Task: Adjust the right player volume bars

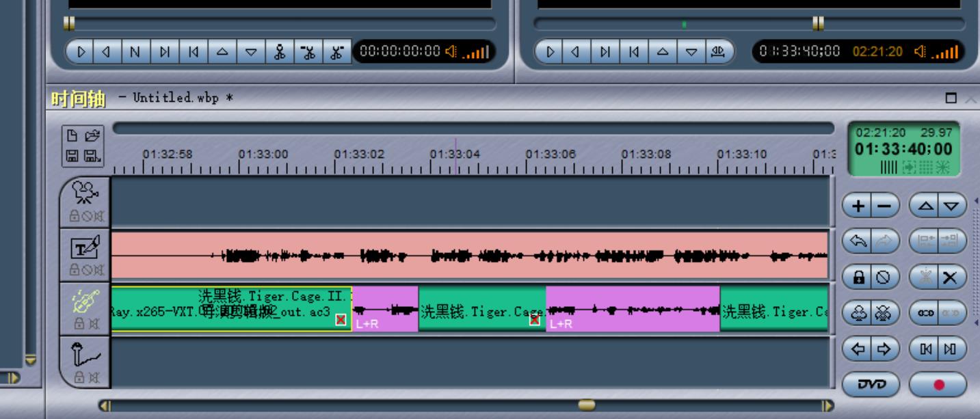Action: [x=946, y=52]
